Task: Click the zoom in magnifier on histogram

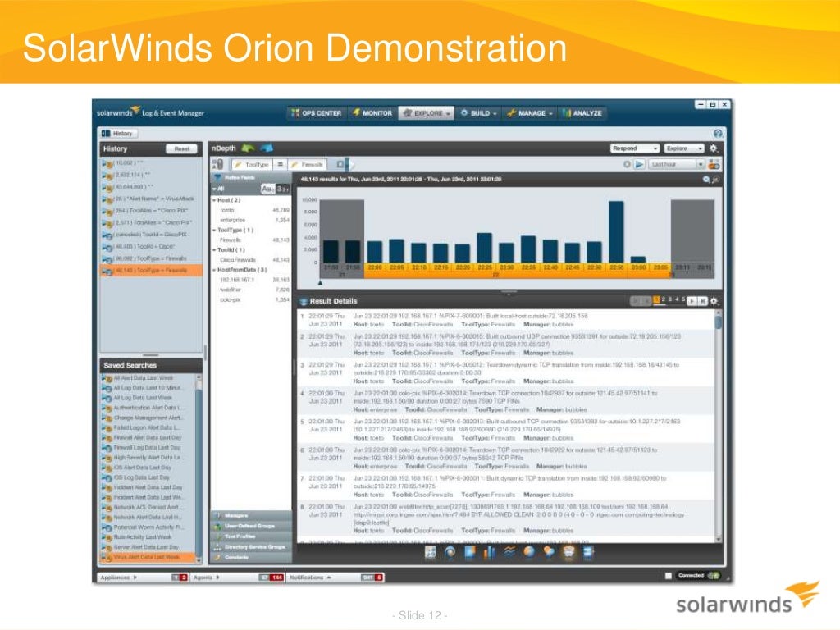Action: pyautogui.click(x=706, y=180)
